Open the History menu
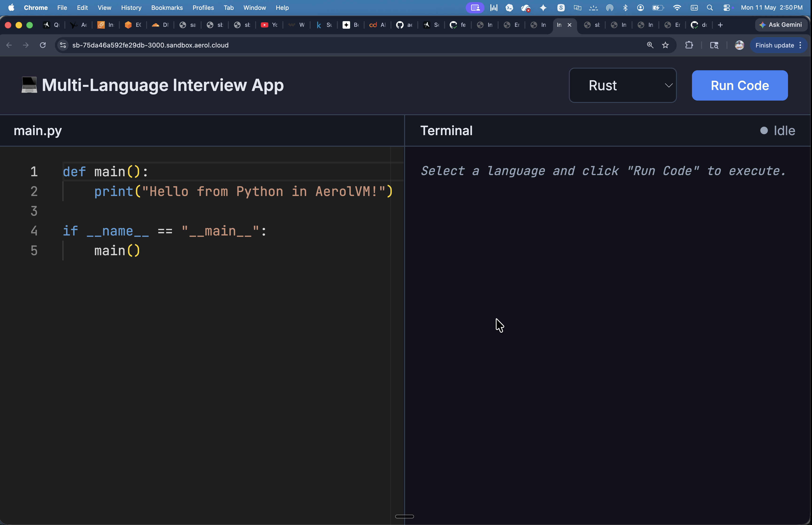 131,8
